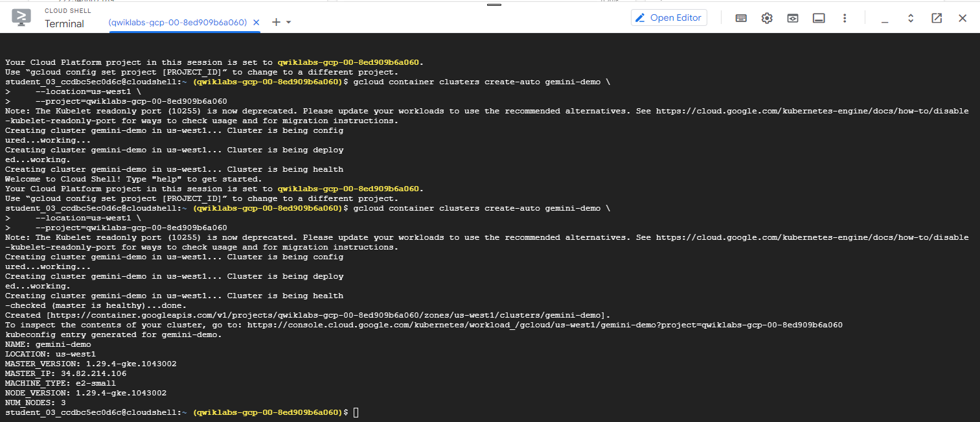The image size is (980, 422).
Task: Select the qwiklabs-gcp-00-8ed909b6a060 terminal tab
Action: (178, 22)
